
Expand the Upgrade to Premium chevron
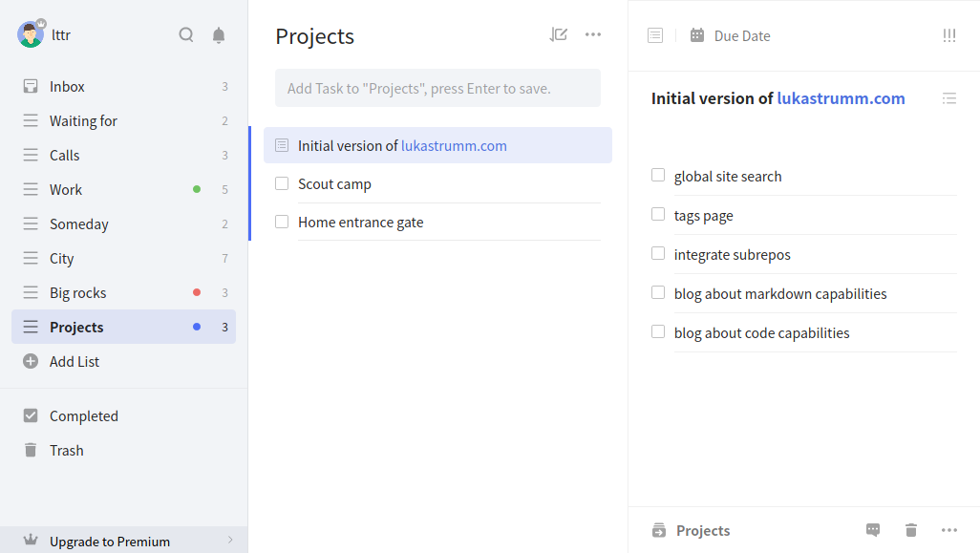(230, 540)
